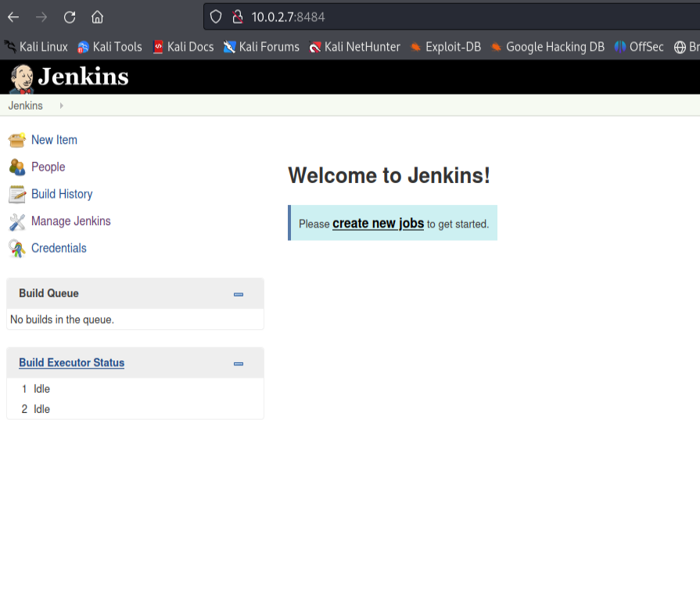Click the Manage Jenkins tools icon
This screenshot has width=700, height=610.
[17, 222]
